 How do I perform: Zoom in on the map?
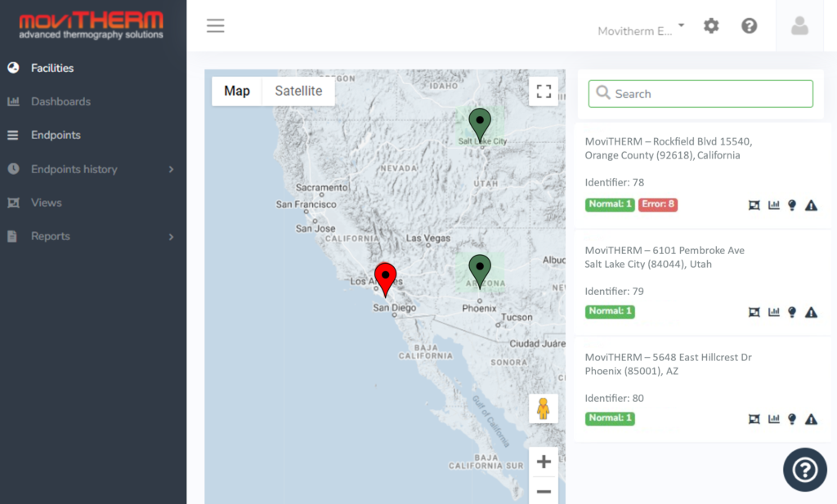click(544, 462)
